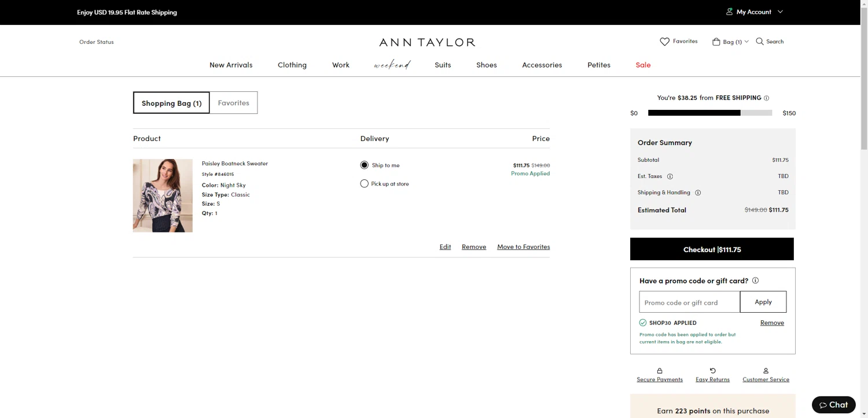This screenshot has width=868, height=418.
Task: Click the Secure Payments lock icon
Action: click(x=660, y=371)
